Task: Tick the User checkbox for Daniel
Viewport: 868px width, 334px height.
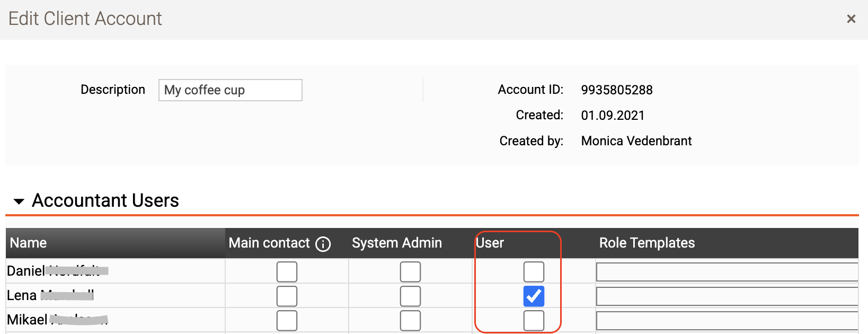Action: pos(534,272)
